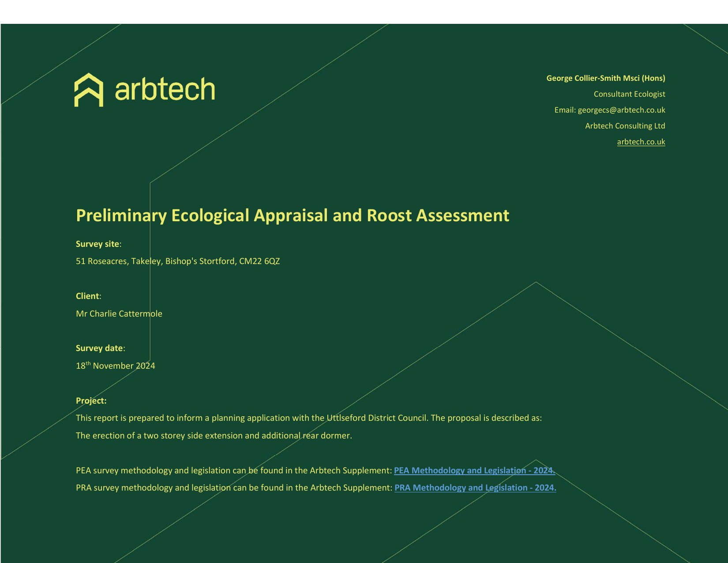
Task: Click the Arbtech Consulting Ltd company name
Action: [x=625, y=126]
